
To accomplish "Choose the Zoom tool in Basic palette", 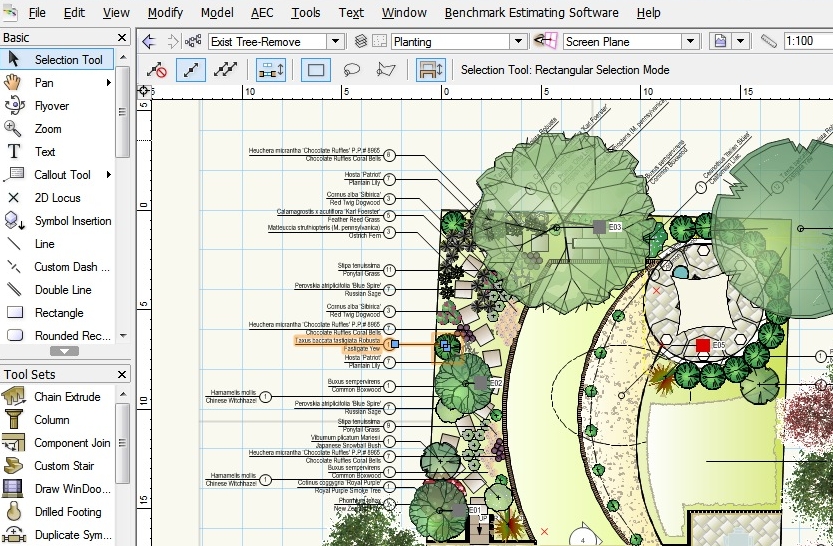I will pos(47,129).
